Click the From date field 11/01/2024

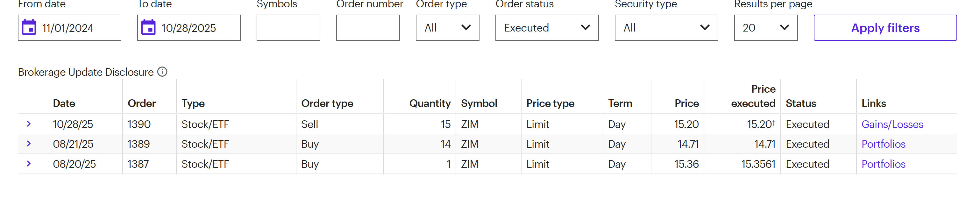[76, 28]
